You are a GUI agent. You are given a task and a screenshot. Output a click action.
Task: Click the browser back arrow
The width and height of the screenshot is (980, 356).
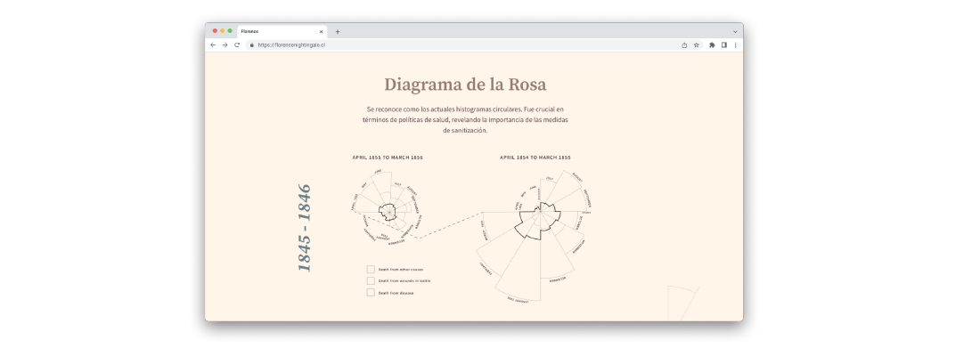(x=213, y=44)
